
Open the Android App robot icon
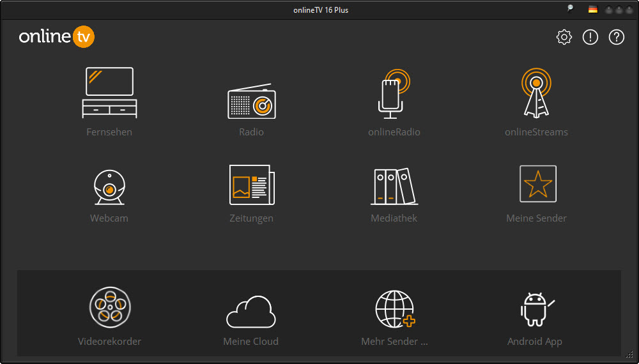pos(537,310)
